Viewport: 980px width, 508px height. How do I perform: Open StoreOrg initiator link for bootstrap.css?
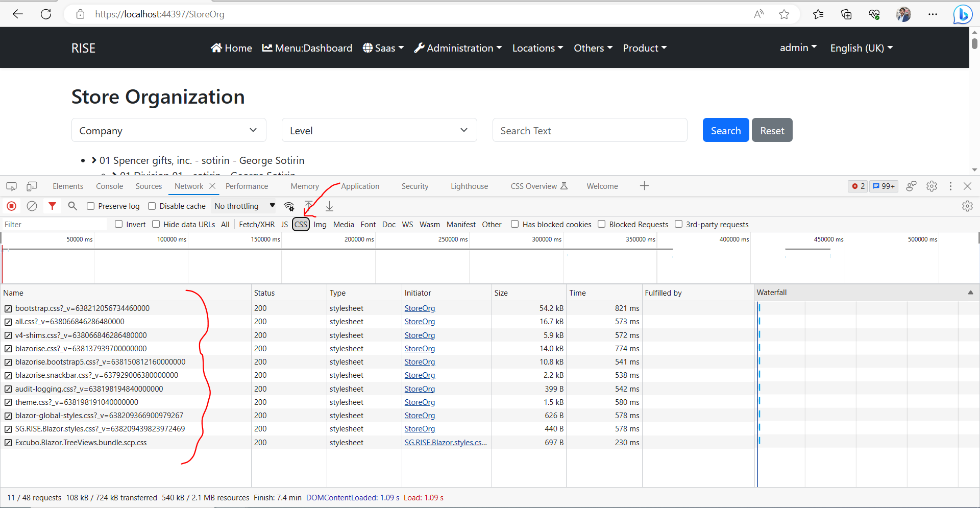tap(420, 308)
